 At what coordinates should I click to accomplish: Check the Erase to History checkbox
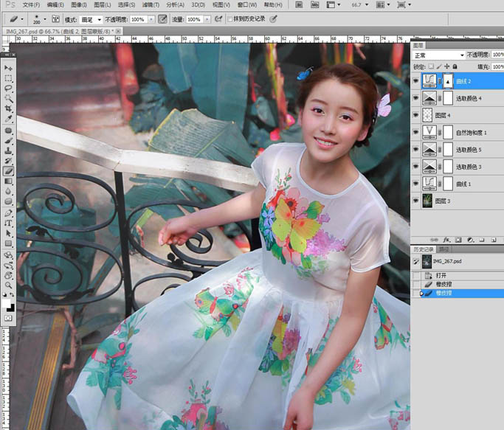229,19
